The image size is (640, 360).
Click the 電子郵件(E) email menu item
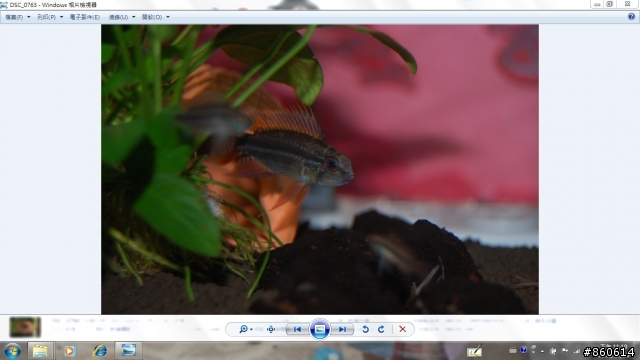pyautogui.click(x=84, y=17)
